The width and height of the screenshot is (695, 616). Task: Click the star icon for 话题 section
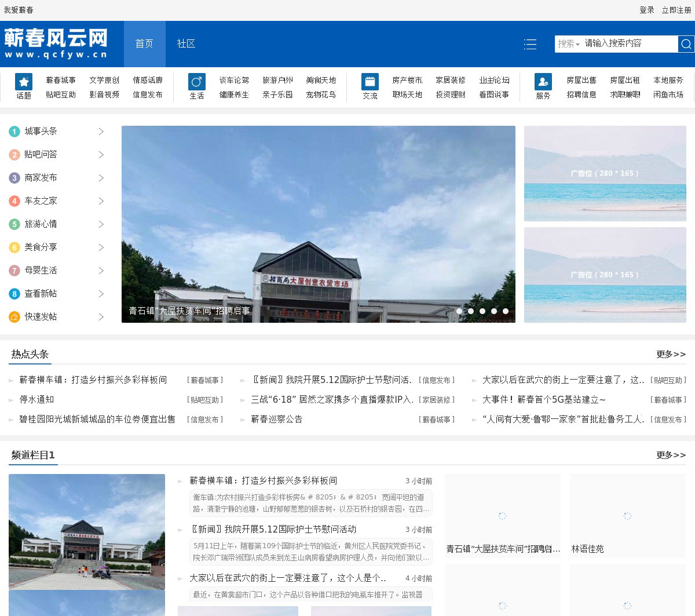tap(24, 82)
